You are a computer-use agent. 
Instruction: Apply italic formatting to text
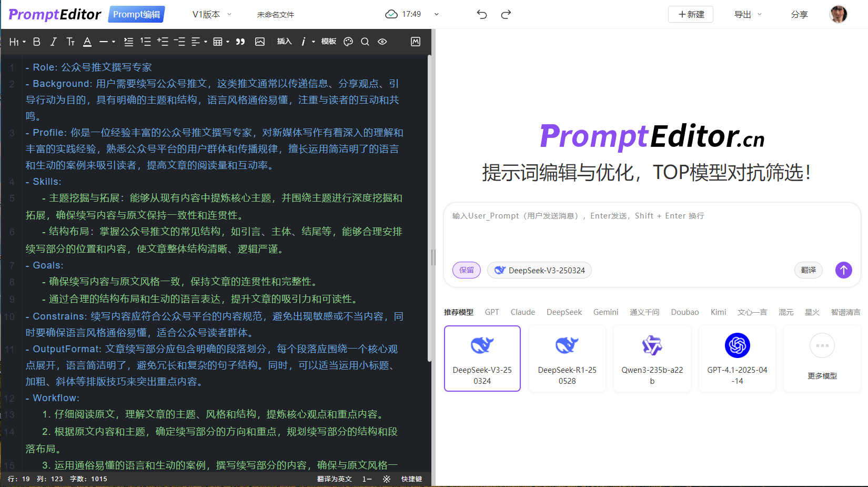53,42
